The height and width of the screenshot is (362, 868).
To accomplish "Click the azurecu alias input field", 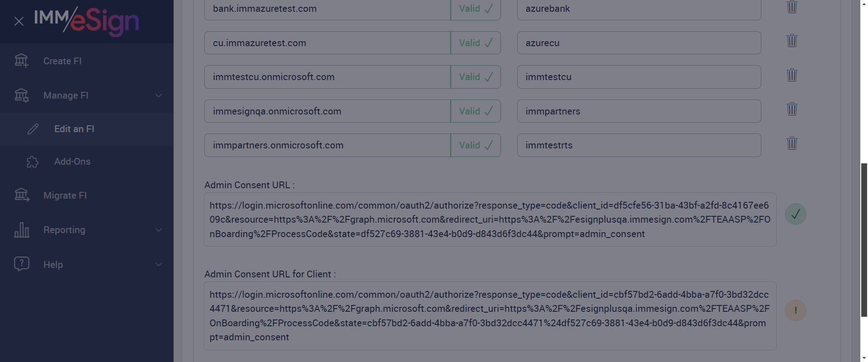I will (638, 43).
